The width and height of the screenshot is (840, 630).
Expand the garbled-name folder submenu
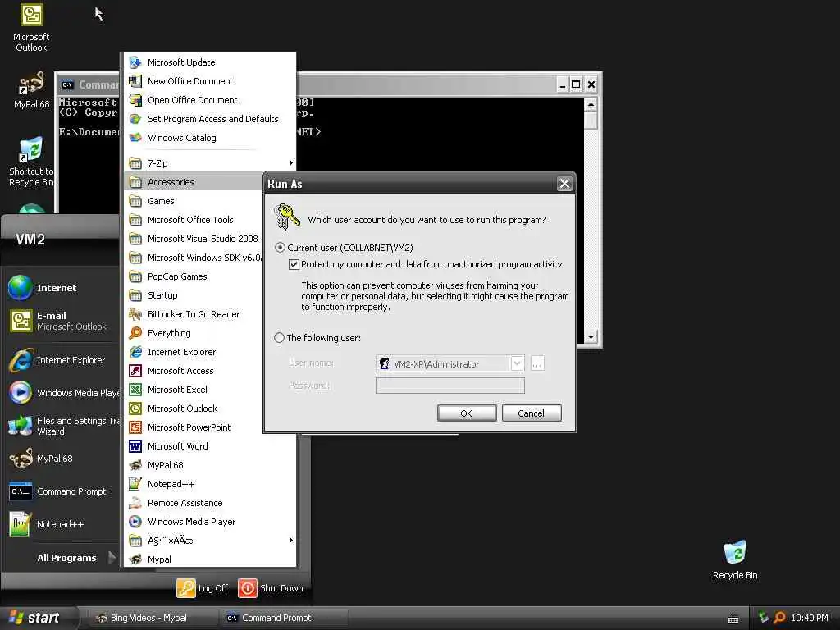coord(209,541)
